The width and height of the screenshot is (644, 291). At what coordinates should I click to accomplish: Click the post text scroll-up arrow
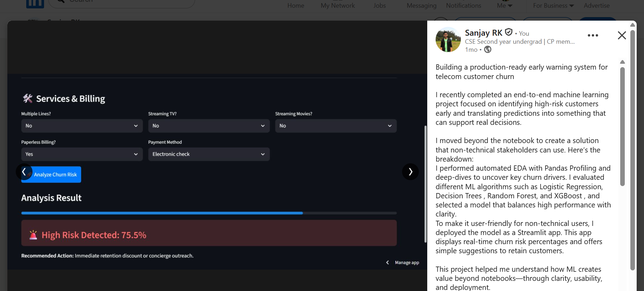click(x=622, y=62)
